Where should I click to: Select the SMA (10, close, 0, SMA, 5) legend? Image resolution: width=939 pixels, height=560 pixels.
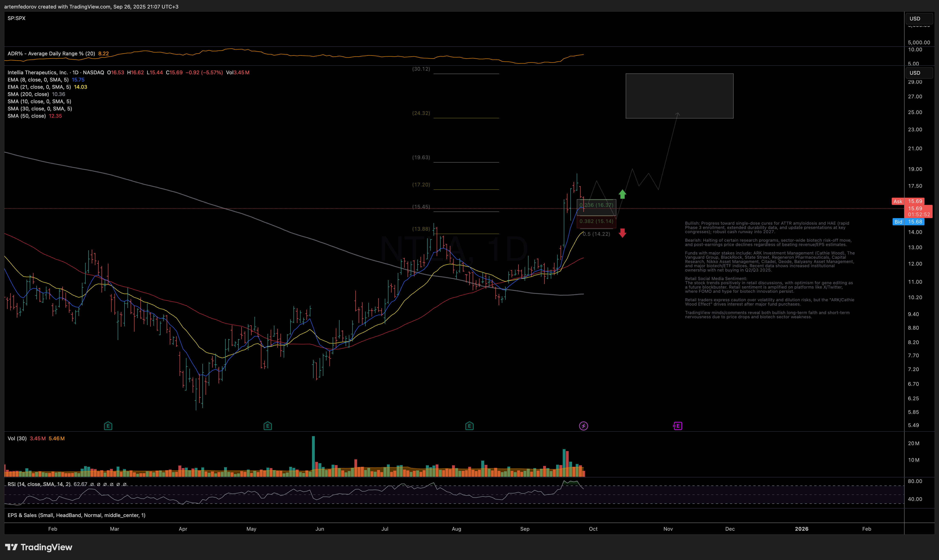pyautogui.click(x=39, y=101)
